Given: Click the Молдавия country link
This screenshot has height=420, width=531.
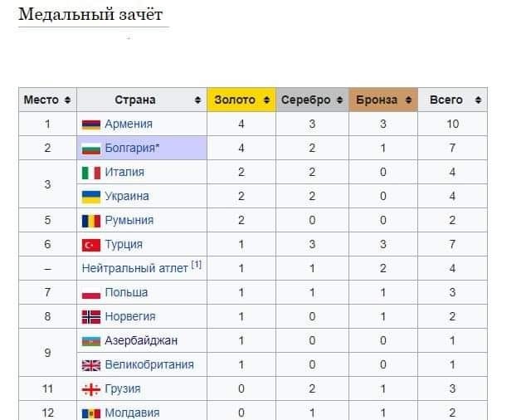Looking at the screenshot, I should pos(132,413).
